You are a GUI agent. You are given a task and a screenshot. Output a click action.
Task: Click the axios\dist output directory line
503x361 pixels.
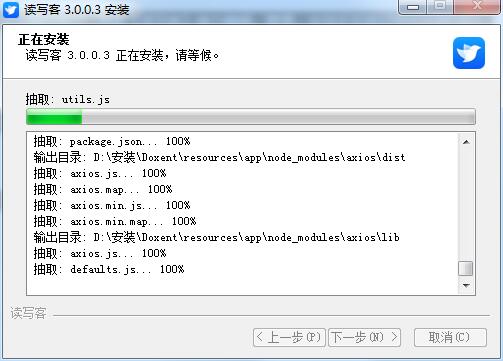point(219,157)
